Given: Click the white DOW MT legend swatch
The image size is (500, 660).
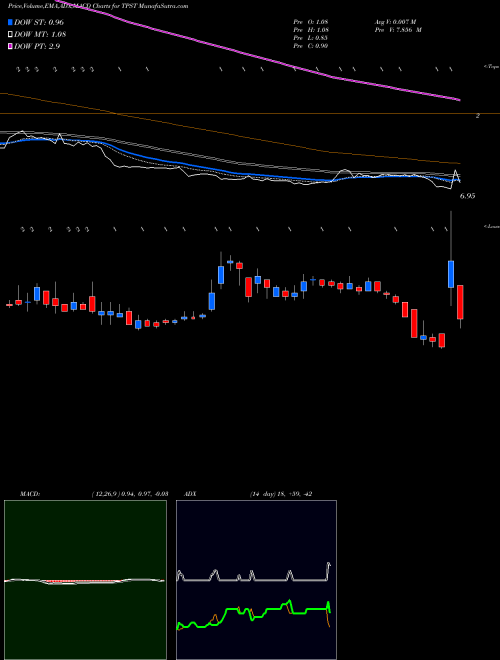Looking at the screenshot, I should point(11,34).
